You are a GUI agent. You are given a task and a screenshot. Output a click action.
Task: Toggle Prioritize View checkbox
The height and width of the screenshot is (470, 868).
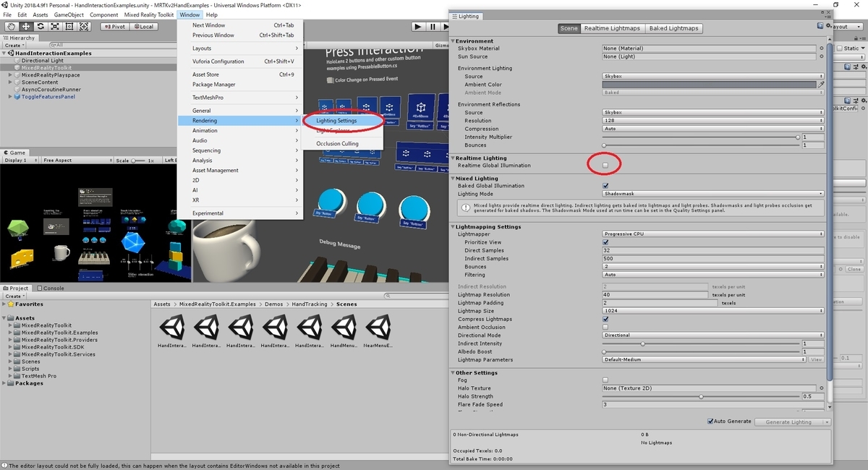[x=605, y=242]
